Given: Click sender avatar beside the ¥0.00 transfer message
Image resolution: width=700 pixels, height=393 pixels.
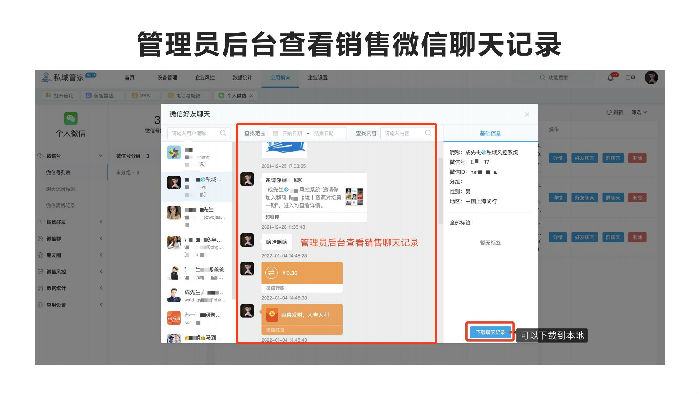Looking at the screenshot, I should pyautogui.click(x=247, y=269).
